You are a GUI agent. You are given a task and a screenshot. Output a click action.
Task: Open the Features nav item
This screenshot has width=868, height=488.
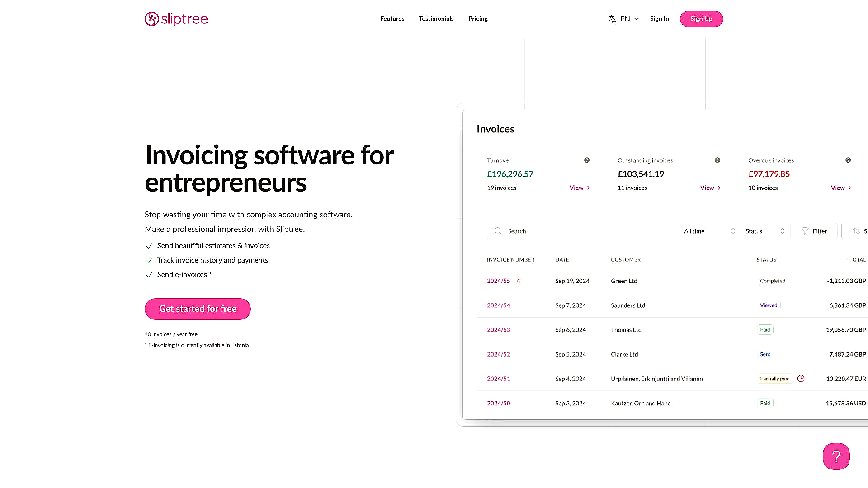(x=392, y=19)
